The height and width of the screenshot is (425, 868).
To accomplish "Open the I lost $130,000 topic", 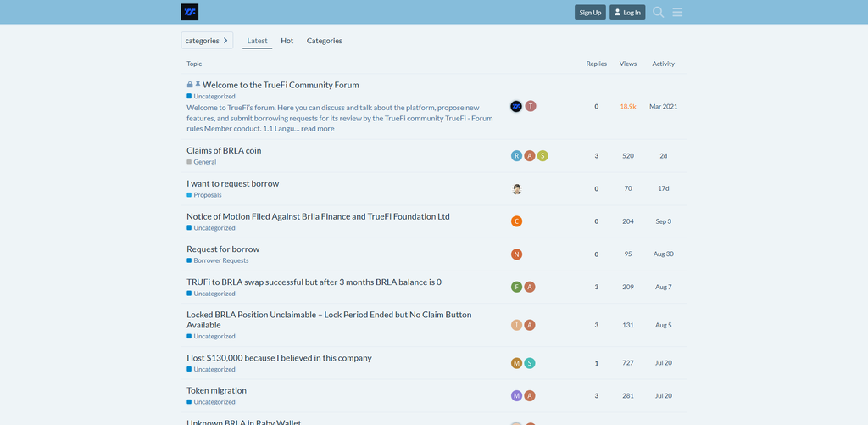I will [279, 358].
